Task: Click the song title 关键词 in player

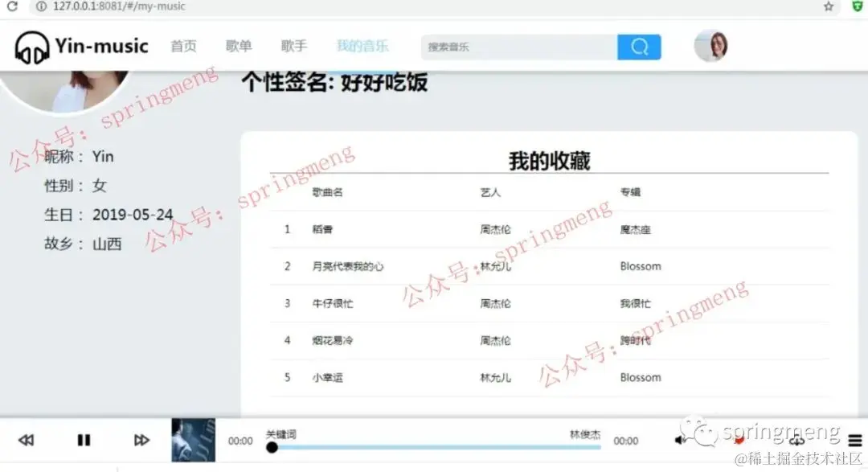Action: click(x=281, y=434)
